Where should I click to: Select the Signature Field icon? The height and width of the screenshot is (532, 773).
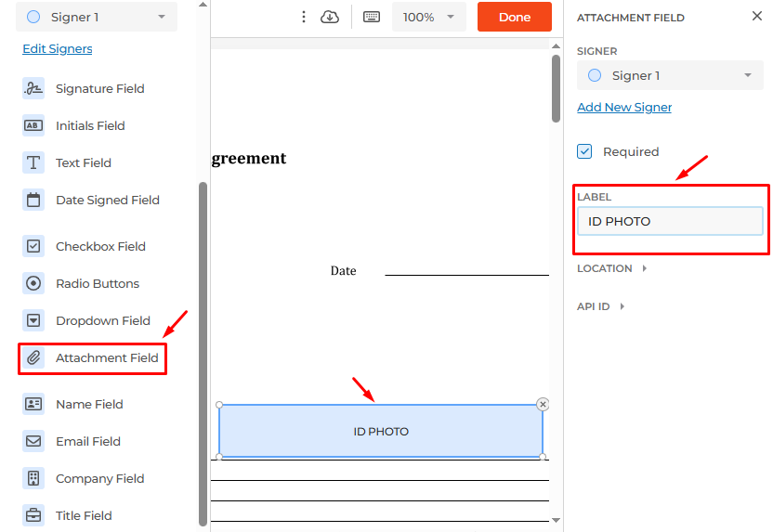33,88
